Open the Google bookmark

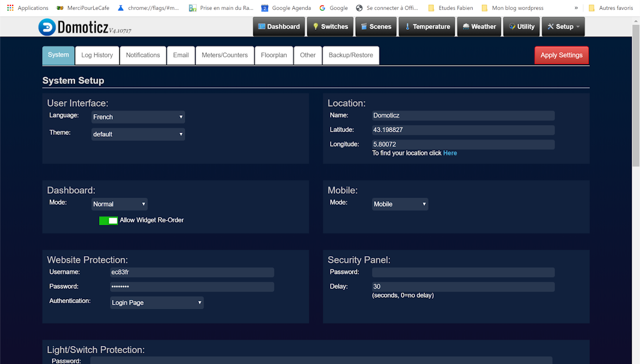[x=333, y=8]
